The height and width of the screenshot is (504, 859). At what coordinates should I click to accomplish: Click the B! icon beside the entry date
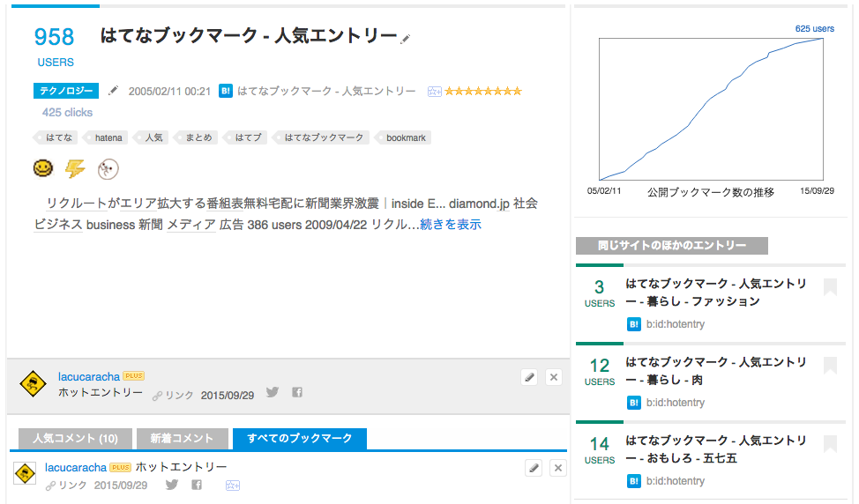[226, 91]
